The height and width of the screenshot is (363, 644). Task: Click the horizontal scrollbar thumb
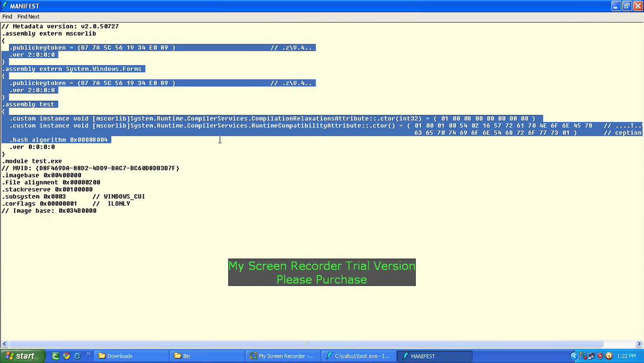[306, 344]
